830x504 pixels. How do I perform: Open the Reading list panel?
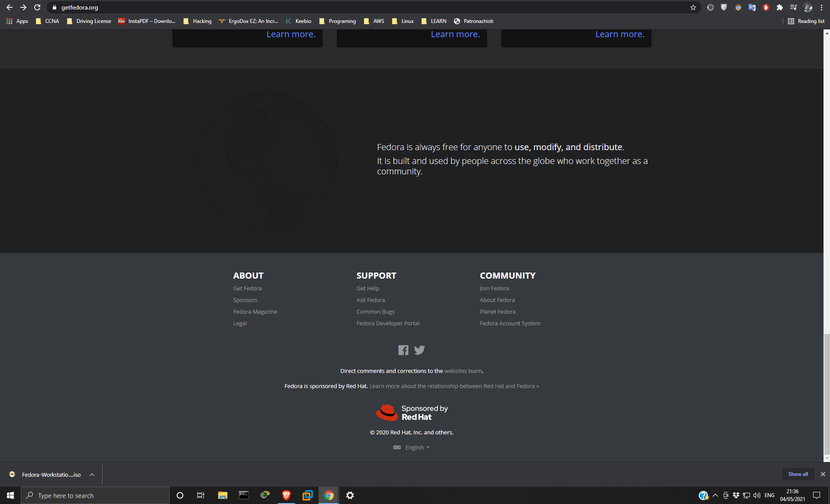(806, 21)
